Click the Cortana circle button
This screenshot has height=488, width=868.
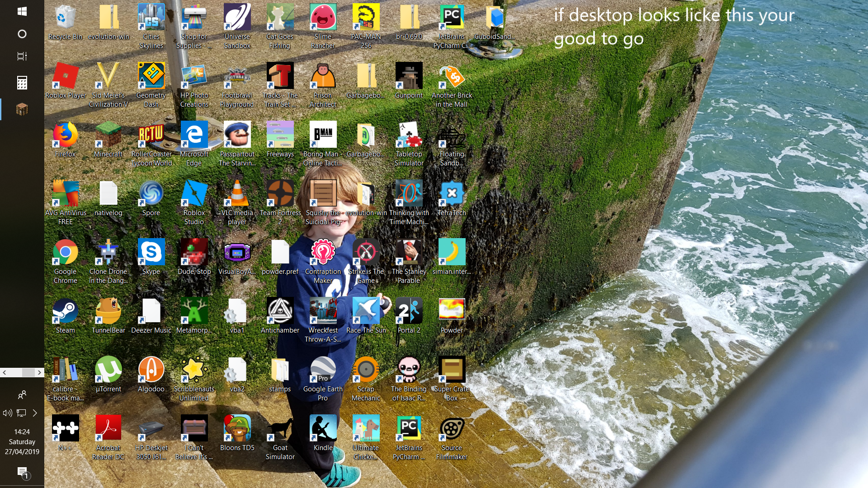click(x=22, y=34)
